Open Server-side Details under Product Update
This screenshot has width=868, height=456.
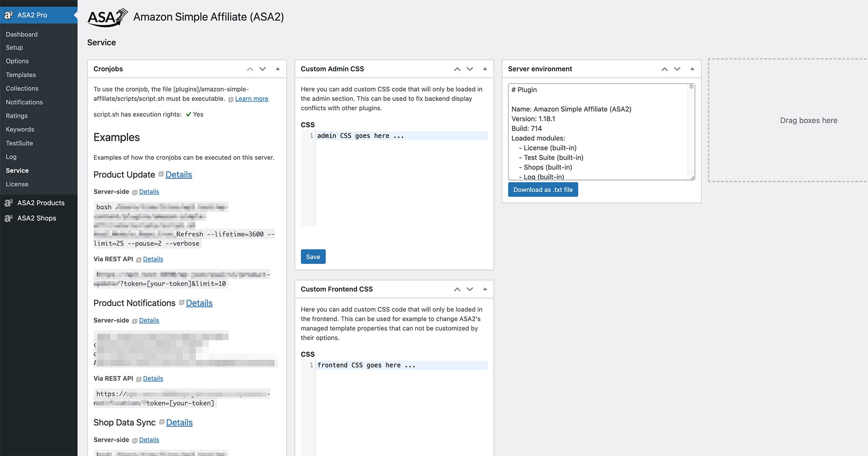coord(149,192)
